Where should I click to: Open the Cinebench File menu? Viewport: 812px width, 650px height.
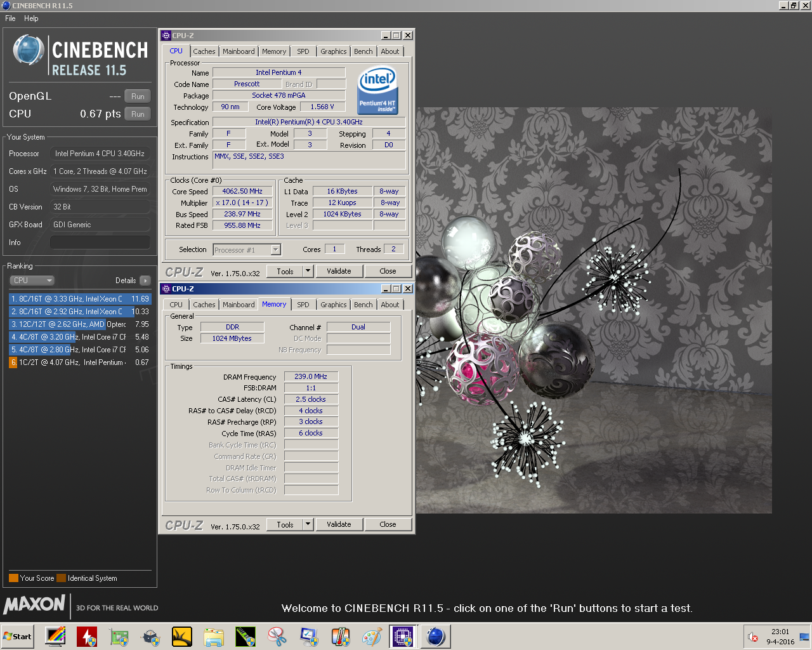point(10,18)
